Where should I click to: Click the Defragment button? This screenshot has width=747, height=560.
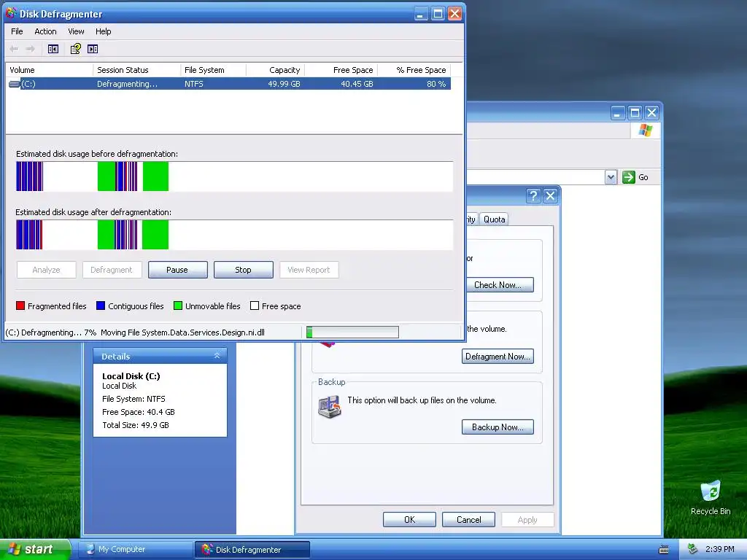112,270
